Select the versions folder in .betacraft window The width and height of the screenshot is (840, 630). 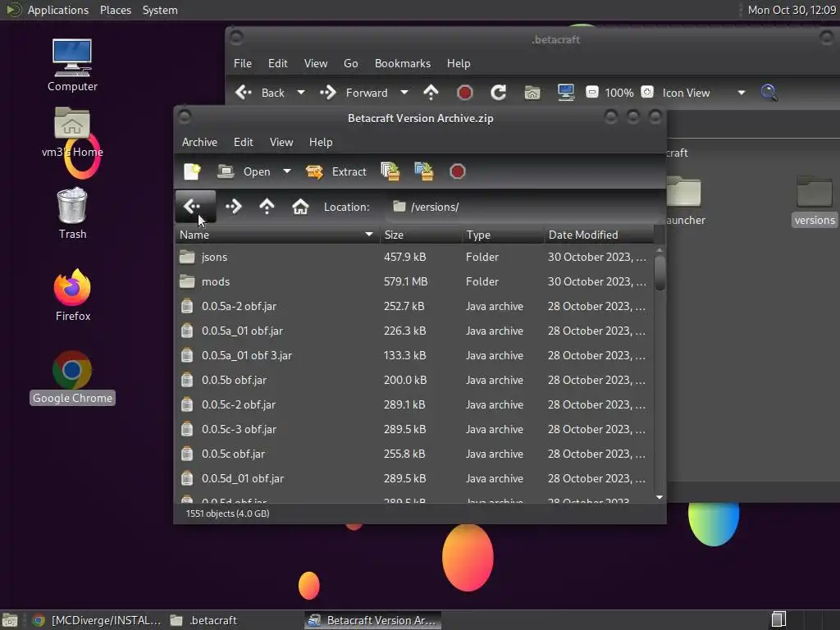click(x=815, y=201)
